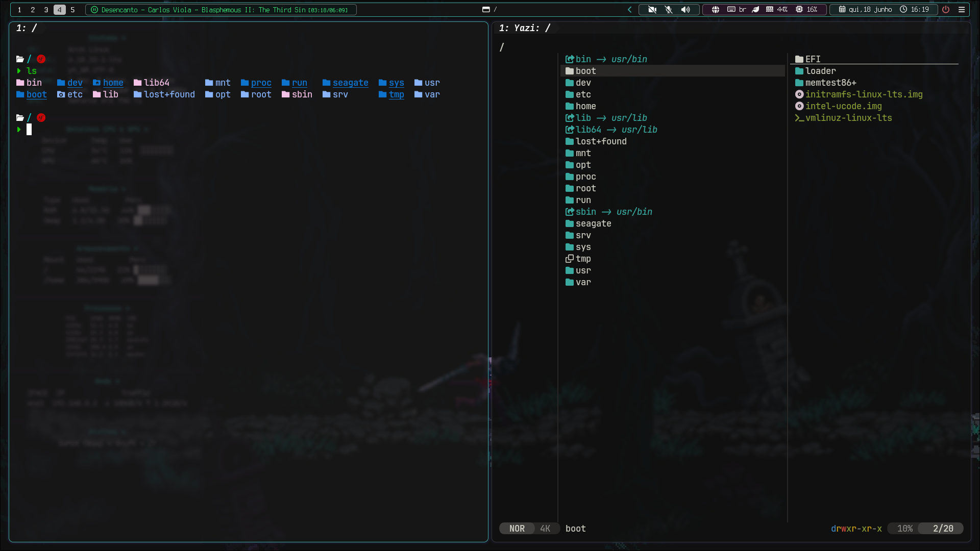
Task: Select the seagate folder in Yazi
Action: tap(673, 223)
